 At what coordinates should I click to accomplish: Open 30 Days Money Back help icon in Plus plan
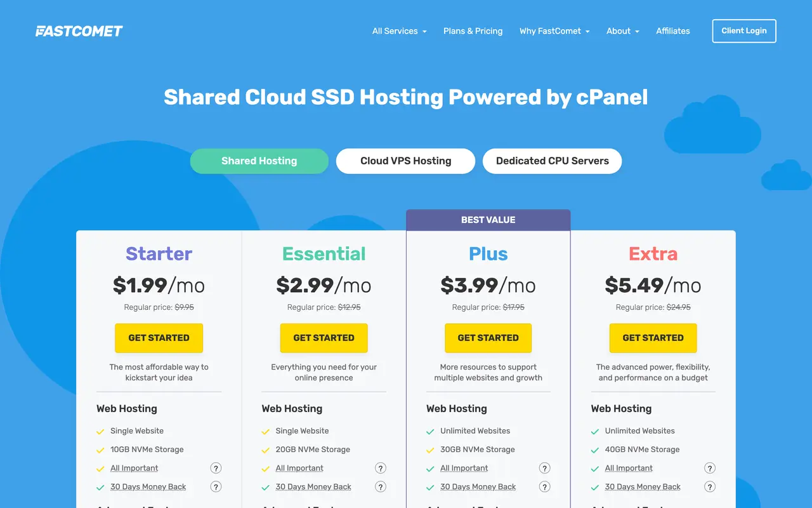pos(544,487)
